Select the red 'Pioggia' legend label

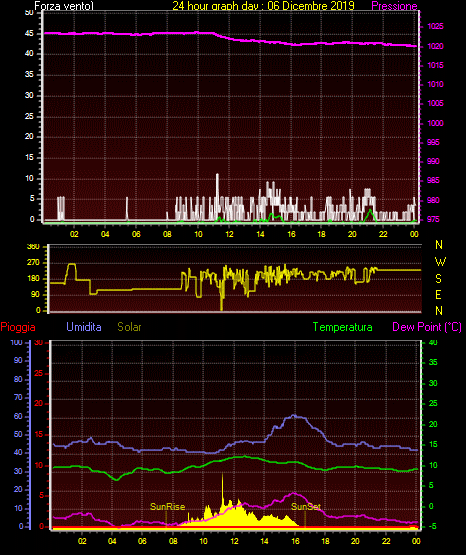[x=18, y=327]
